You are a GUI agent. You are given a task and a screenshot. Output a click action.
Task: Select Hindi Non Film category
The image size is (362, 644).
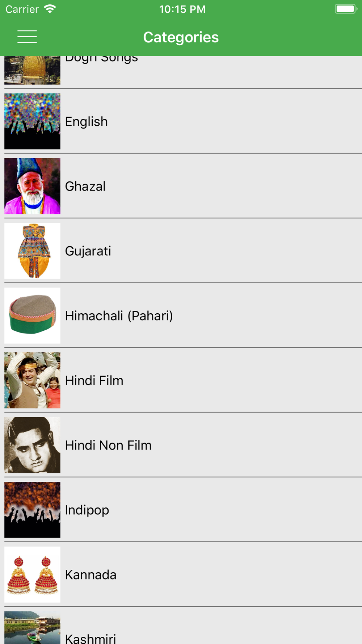(108, 446)
